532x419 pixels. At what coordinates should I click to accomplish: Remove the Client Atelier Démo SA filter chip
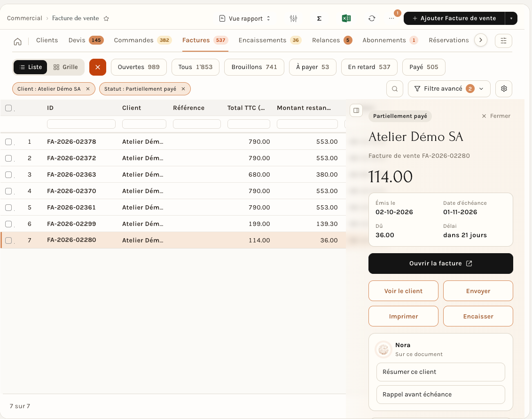pyautogui.click(x=88, y=89)
